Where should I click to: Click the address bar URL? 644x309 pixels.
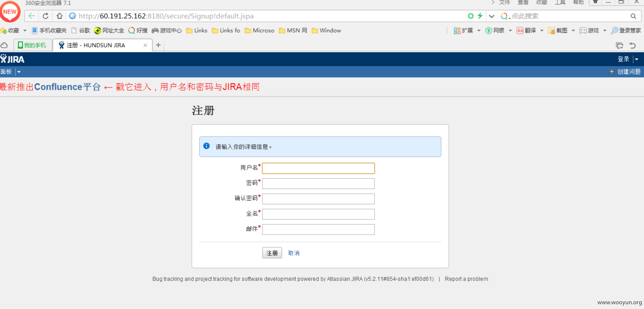coord(166,16)
